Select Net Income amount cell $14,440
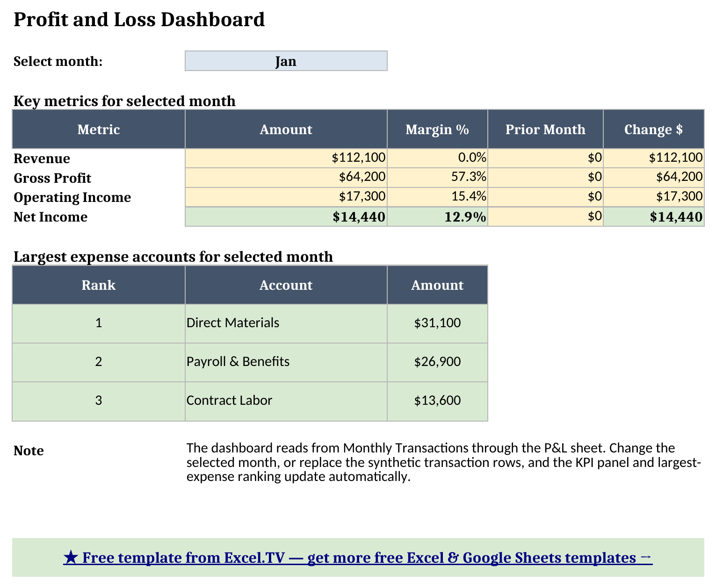 coord(286,216)
